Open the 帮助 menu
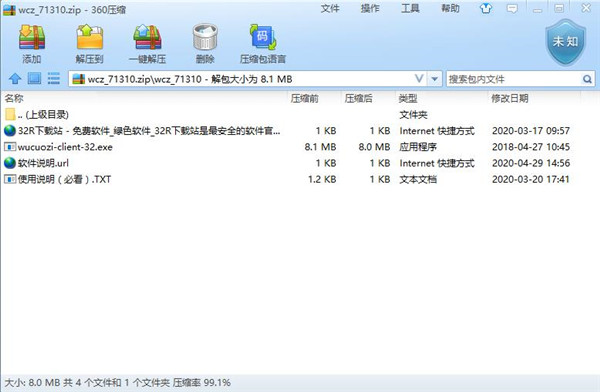The image size is (600, 392). pos(450,8)
